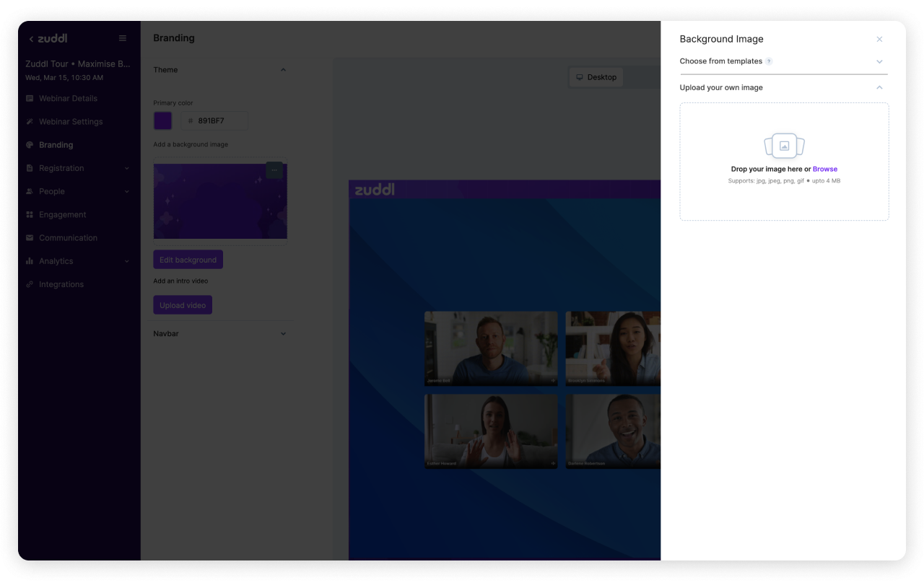924x585 pixels.
Task: Expand the Choose from templates section
Action: click(x=879, y=61)
